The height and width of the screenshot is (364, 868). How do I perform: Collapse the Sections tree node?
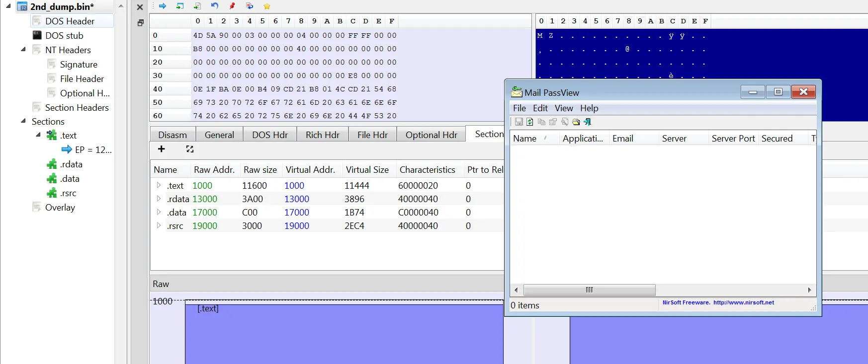point(23,121)
